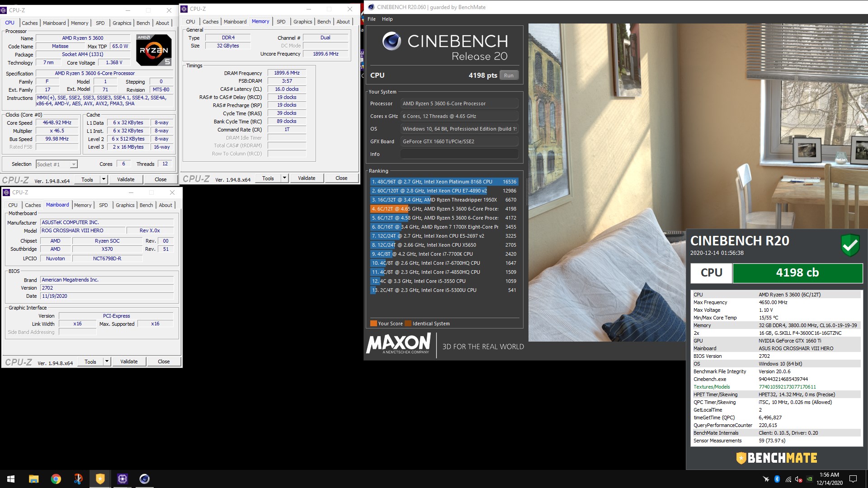868x488 pixels.
Task: Click the DRAM Frequency 1899.6 MHz value
Action: [287, 73]
